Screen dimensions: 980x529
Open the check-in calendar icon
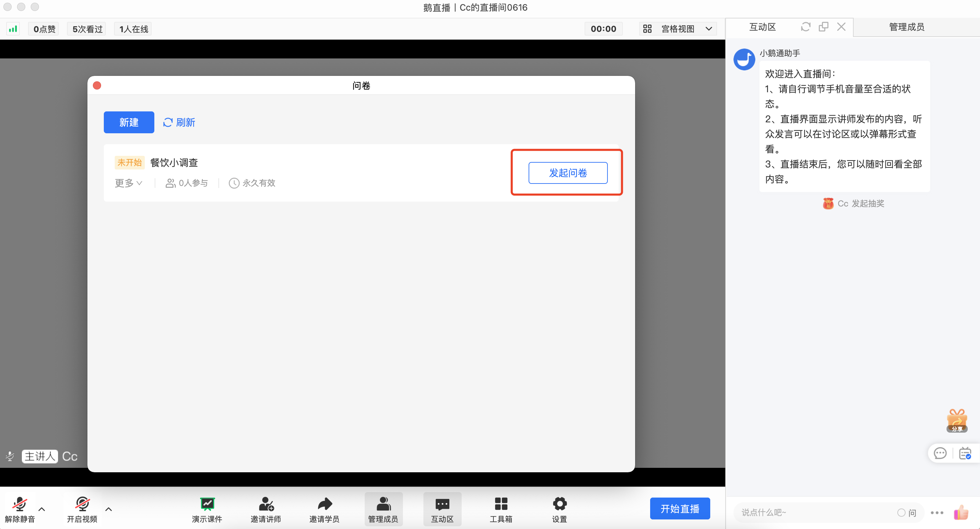pos(965,453)
